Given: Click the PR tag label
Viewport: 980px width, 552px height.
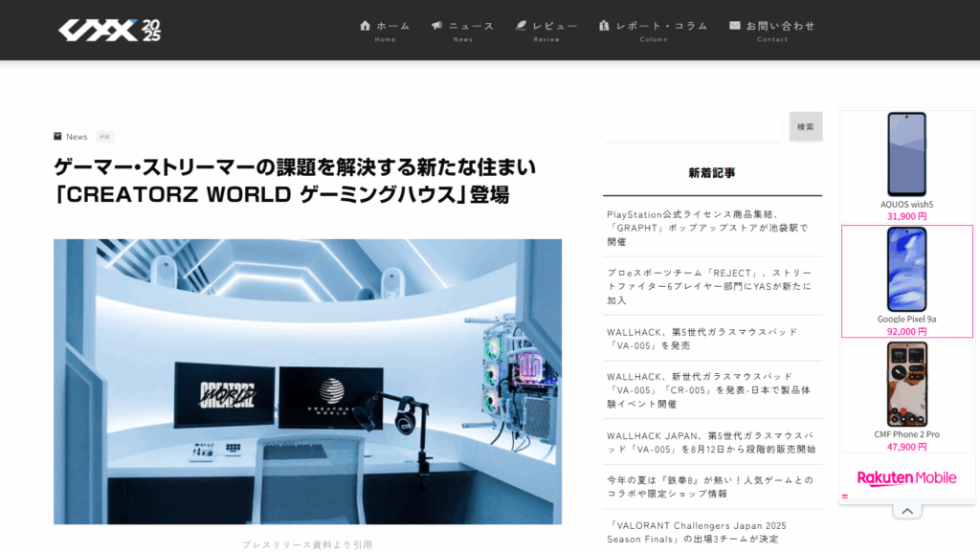Looking at the screenshot, I should [104, 137].
